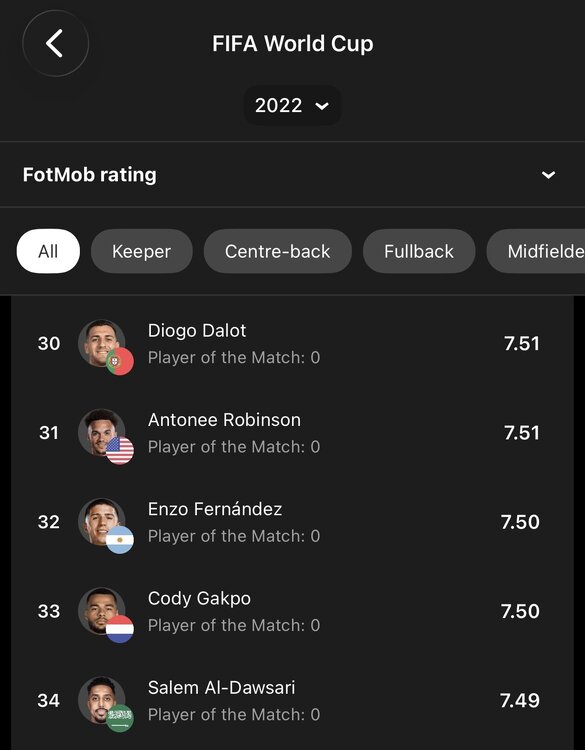This screenshot has width=585, height=750.
Task: Open the 2022 season dropdown
Action: [x=292, y=105]
